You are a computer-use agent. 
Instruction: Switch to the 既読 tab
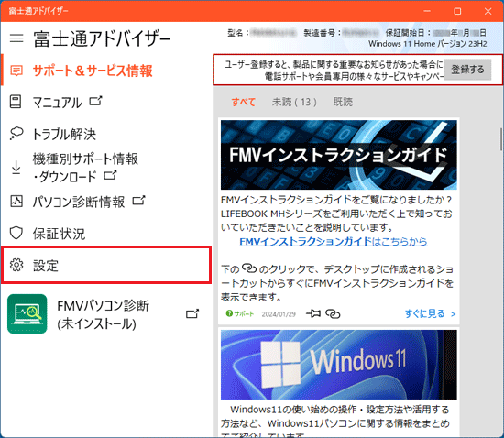(x=343, y=103)
